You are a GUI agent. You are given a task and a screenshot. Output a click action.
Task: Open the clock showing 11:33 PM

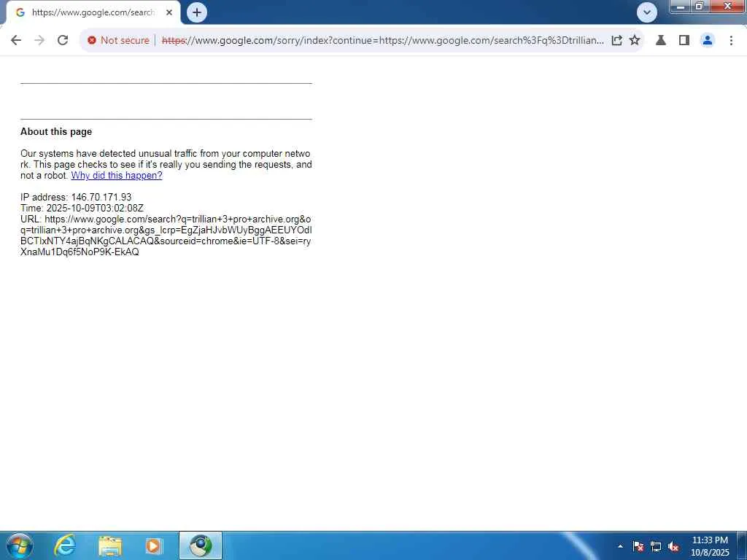pos(710,546)
